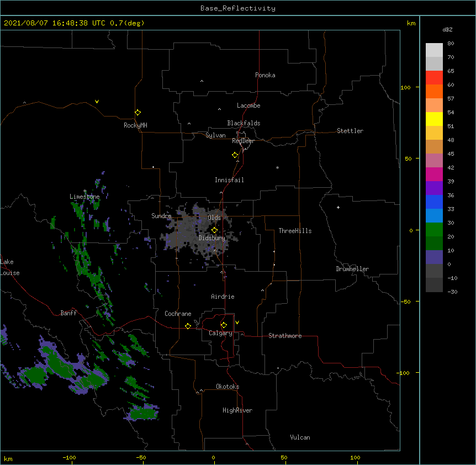Click the Didsbury label
This screenshot has height=465, width=476.
pyautogui.click(x=212, y=238)
